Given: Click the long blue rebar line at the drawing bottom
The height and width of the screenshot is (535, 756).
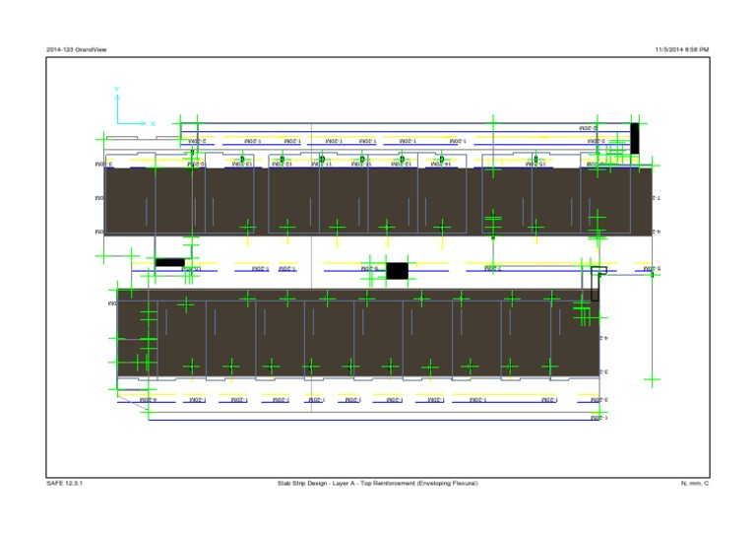Looking at the screenshot, I should tap(374, 420).
